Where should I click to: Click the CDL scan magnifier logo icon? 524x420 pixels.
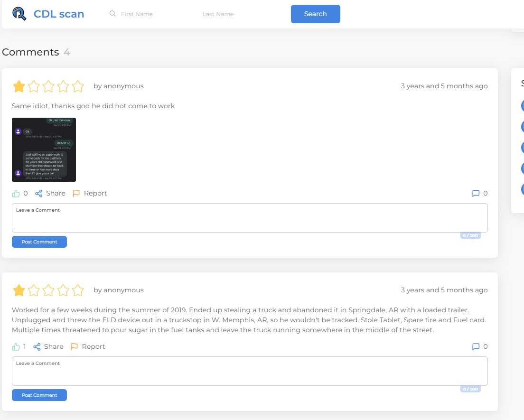[x=19, y=14]
